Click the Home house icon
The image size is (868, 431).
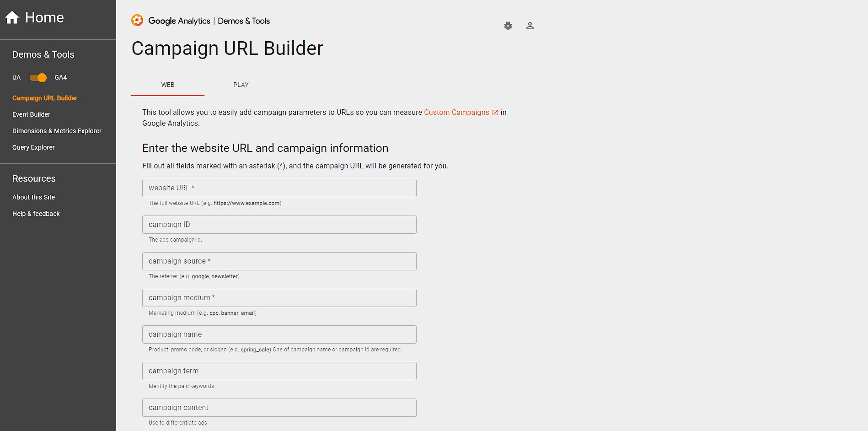[x=12, y=17]
